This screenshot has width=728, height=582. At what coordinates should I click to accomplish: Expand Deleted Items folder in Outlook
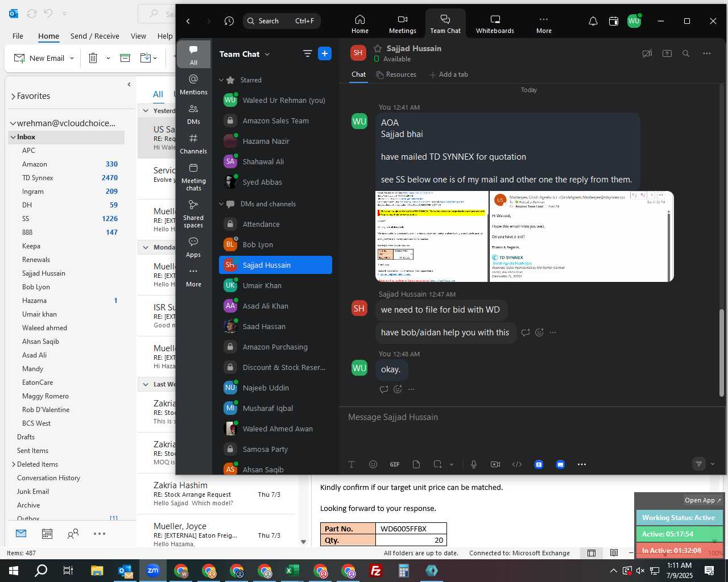coord(14,464)
